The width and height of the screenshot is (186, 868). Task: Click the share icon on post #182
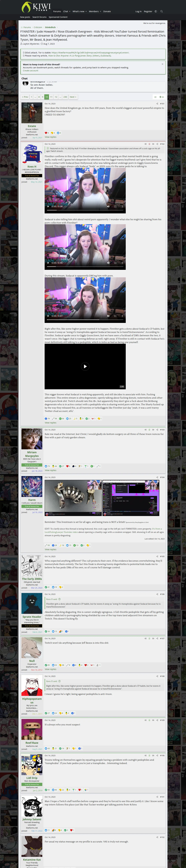point(157,144)
